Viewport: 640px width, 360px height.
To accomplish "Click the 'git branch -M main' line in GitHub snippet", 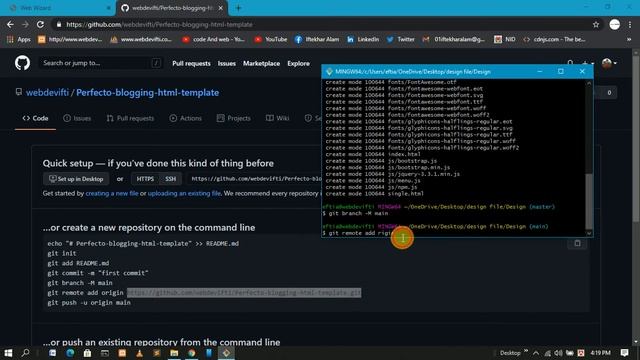I will pyautogui.click(x=80, y=283).
